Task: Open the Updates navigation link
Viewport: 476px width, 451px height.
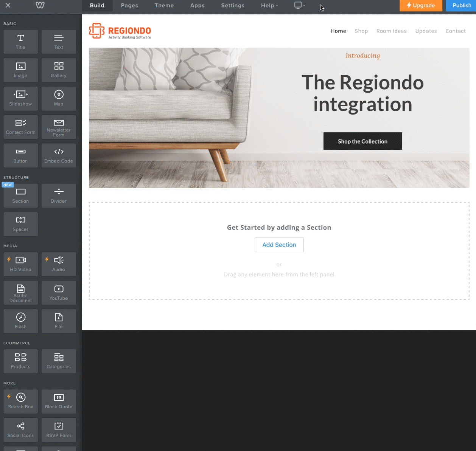Action: 426,31
